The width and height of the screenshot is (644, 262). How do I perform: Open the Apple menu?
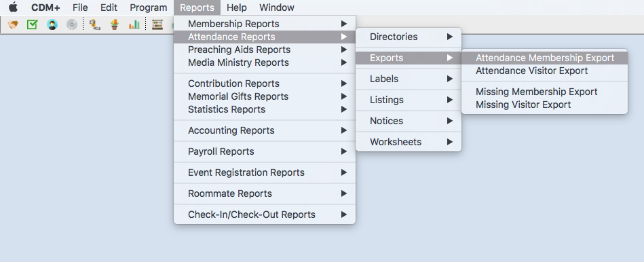14,7
